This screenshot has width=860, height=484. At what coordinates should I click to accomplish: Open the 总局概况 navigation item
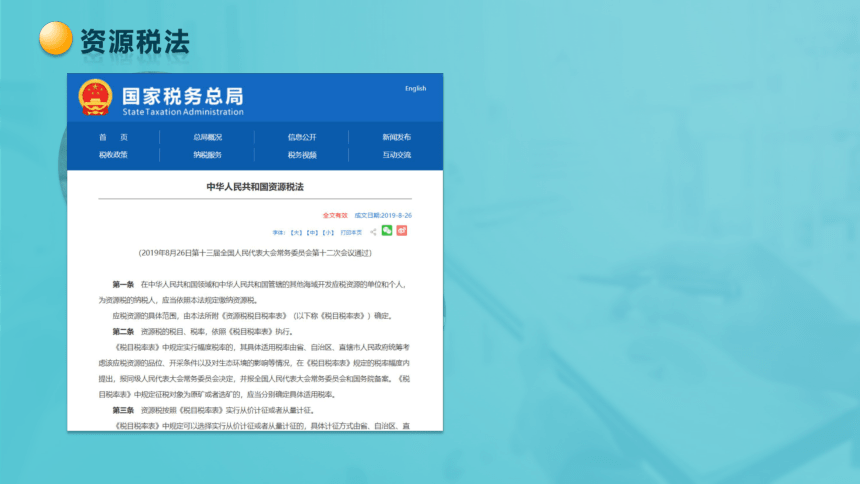pyautogui.click(x=207, y=137)
